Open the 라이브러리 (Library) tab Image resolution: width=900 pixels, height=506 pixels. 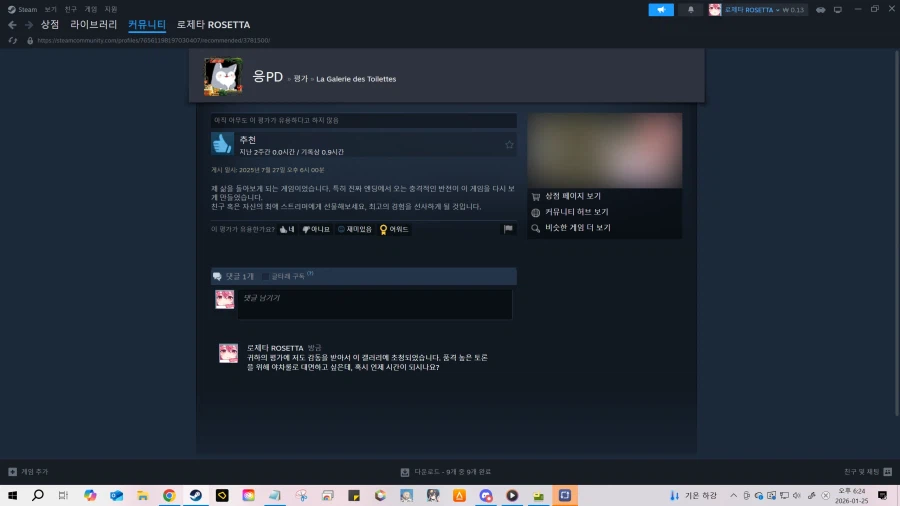click(x=94, y=25)
